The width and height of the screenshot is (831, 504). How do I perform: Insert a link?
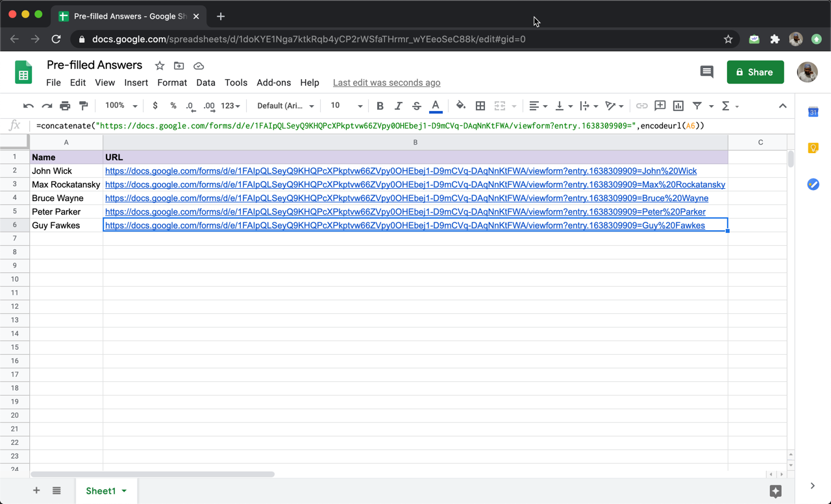pos(642,105)
